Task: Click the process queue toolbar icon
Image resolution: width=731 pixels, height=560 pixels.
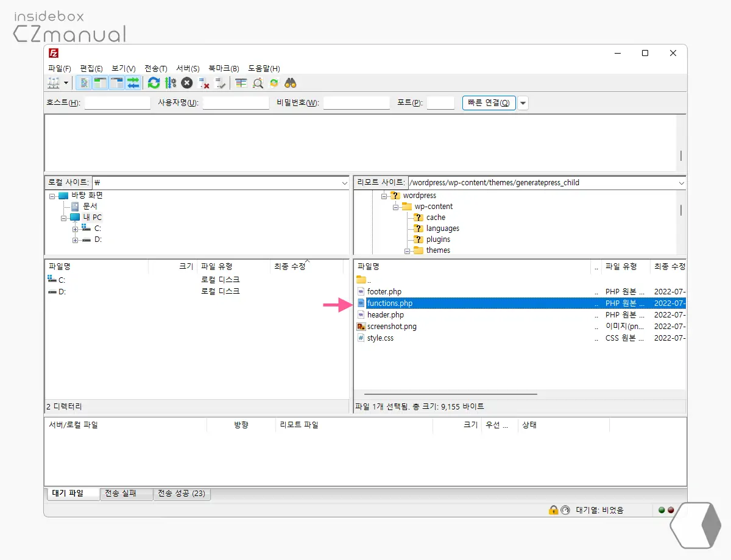Action: coord(171,83)
